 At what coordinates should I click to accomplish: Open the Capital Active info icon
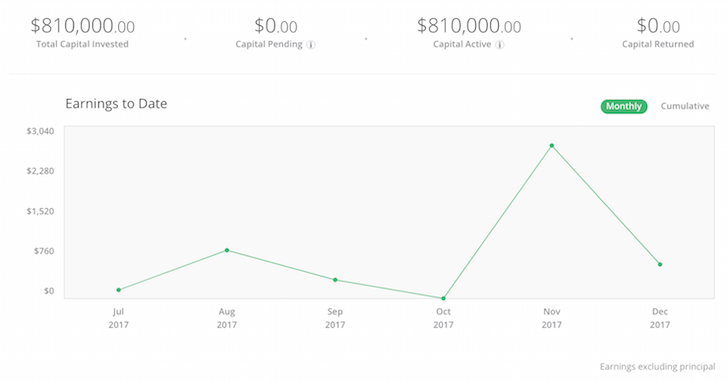500,45
